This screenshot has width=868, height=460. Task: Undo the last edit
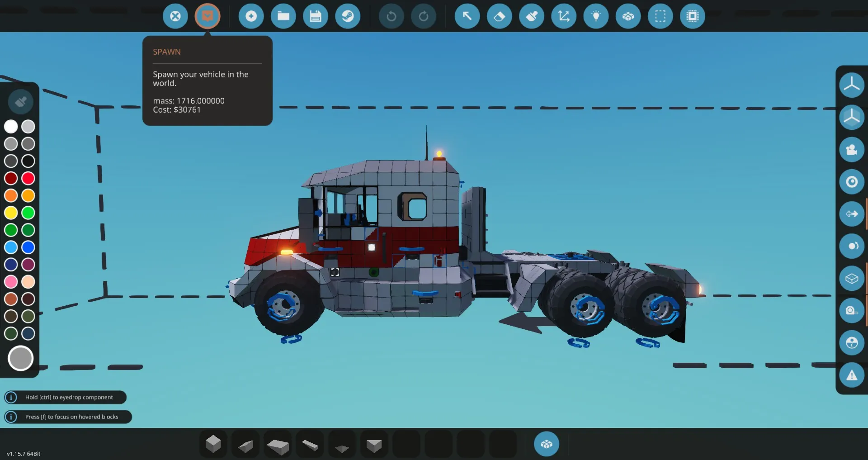pos(392,16)
